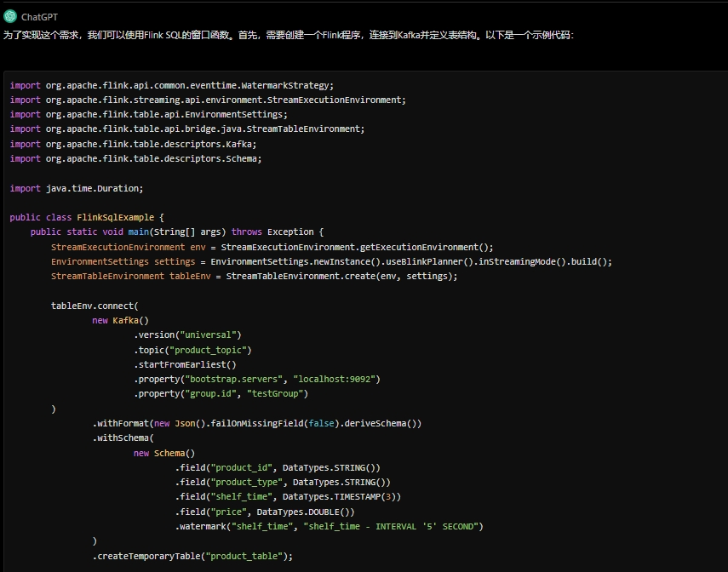Click the "tableEnv.connect(" line
The image size is (728, 572).
(95, 306)
